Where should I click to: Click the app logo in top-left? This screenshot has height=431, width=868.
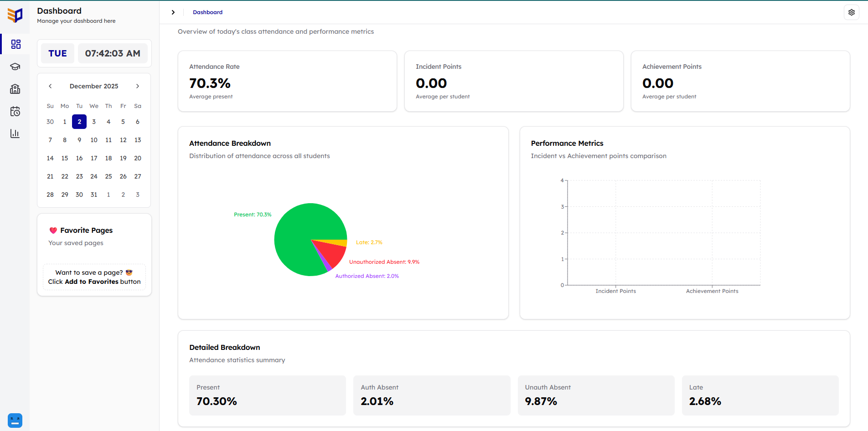[x=15, y=15]
